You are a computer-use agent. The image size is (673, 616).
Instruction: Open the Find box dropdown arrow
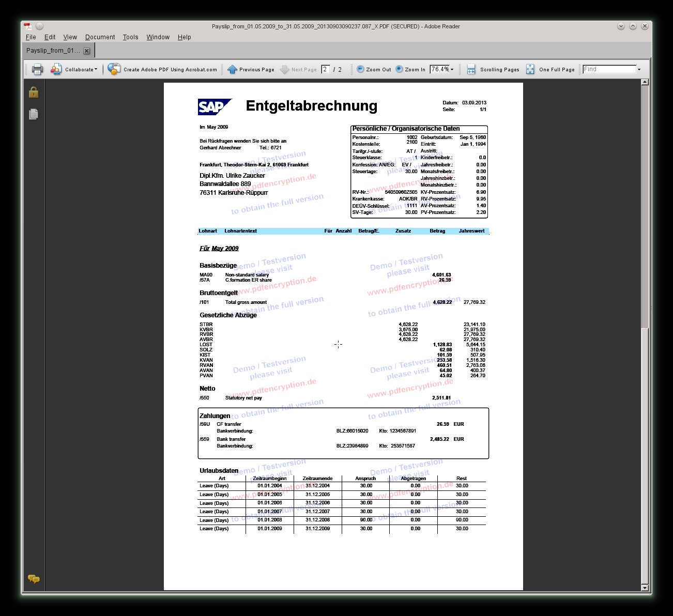click(639, 69)
